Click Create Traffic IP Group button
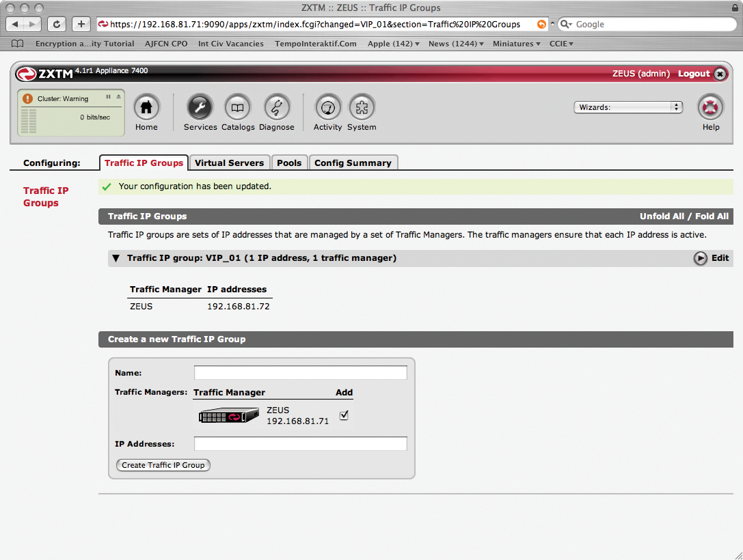 pyautogui.click(x=163, y=465)
